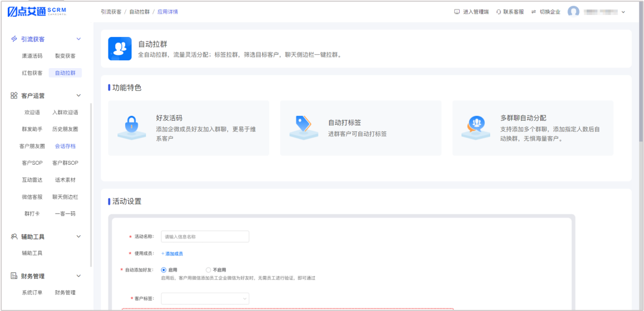Open 群发助手 in the sidebar
This screenshot has width=644, height=311.
[32, 129]
